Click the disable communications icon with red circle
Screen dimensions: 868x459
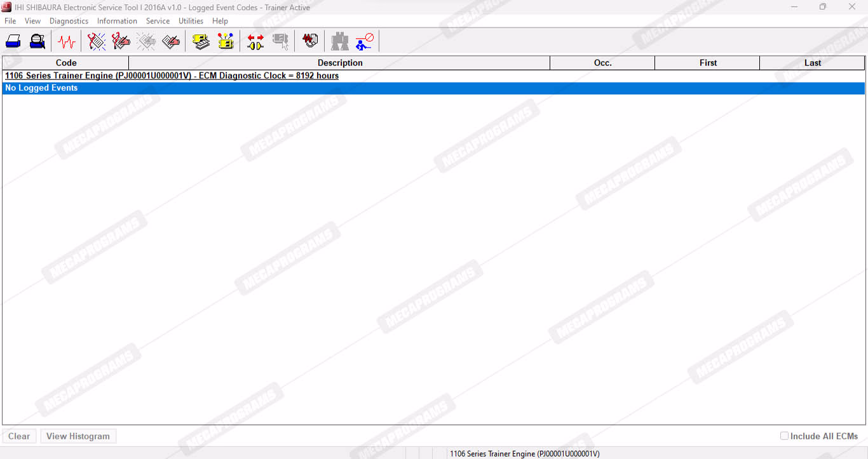[x=365, y=42]
